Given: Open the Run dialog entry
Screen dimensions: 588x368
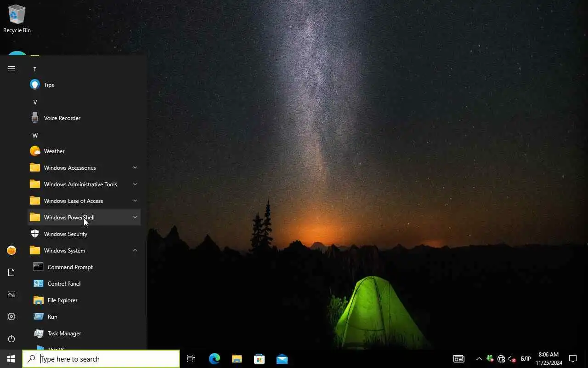Looking at the screenshot, I should (x=84, y=317).
